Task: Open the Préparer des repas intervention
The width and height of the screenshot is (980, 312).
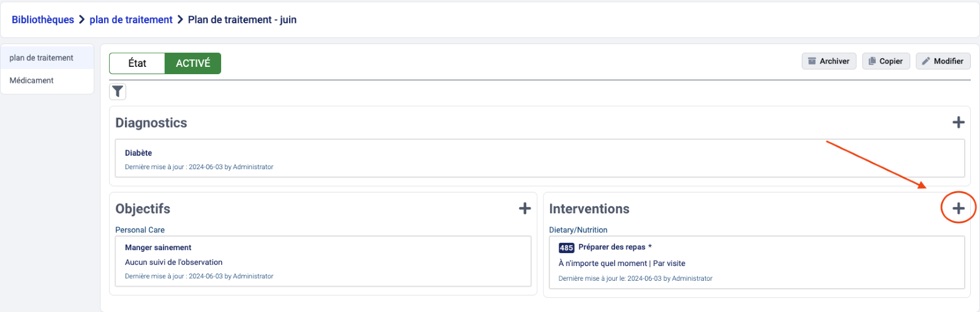Action: pos(612,247)
